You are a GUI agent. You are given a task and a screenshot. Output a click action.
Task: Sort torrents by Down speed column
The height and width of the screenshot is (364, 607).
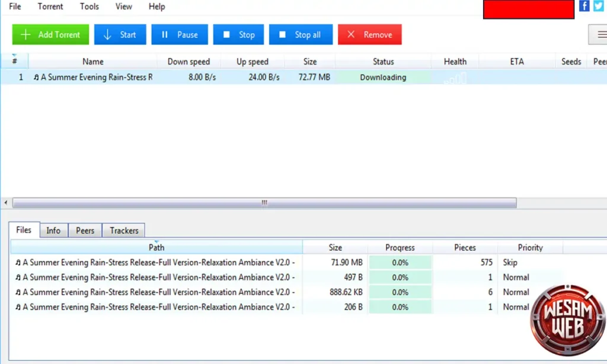[x=189, y=62]
